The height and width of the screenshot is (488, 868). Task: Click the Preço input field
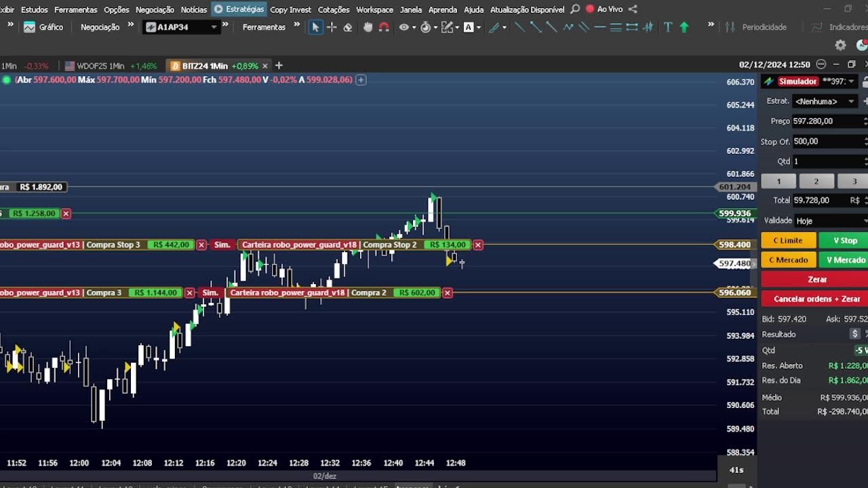829,121
